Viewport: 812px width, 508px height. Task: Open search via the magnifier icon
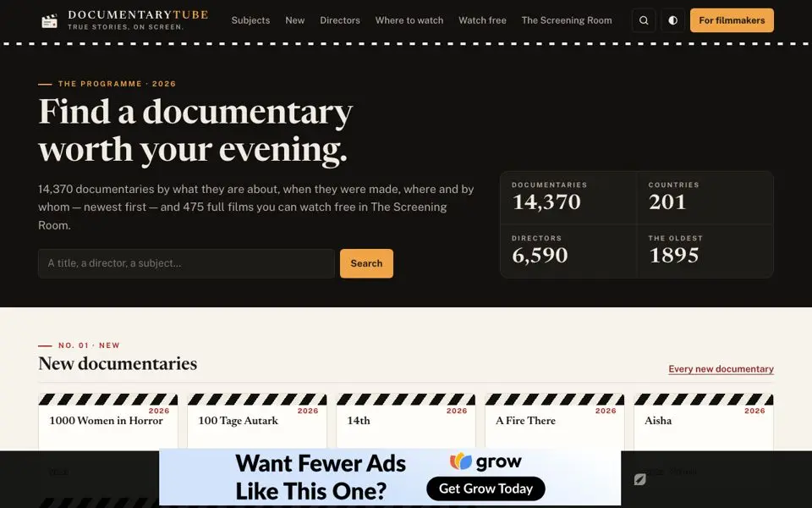pyautogui.click(x=644, y=20)
